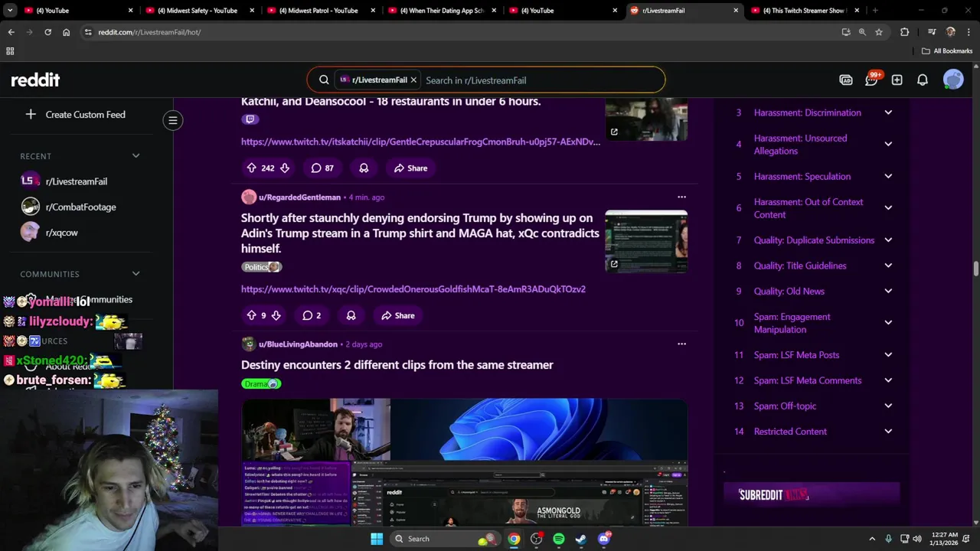This screenshot has width=980, height=551.
Task: Open r/LivestreamFail in recent list
Action: click(x=77, y=181)
